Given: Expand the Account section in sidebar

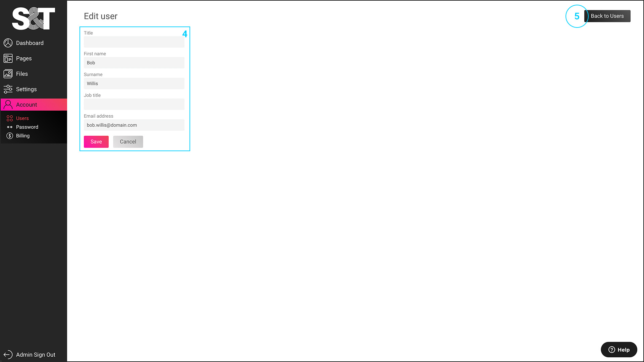Looking at the screenshot, I should [33, 104].
